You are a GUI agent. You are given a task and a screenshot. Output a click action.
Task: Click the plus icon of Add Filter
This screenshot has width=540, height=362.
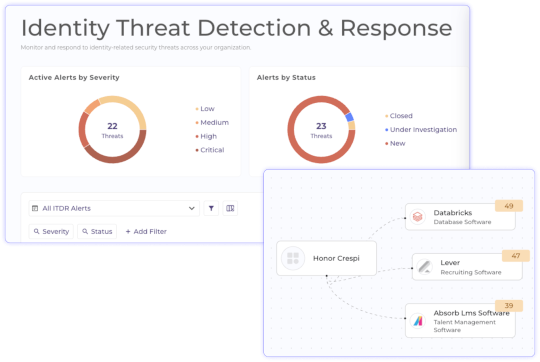(128, 231)
